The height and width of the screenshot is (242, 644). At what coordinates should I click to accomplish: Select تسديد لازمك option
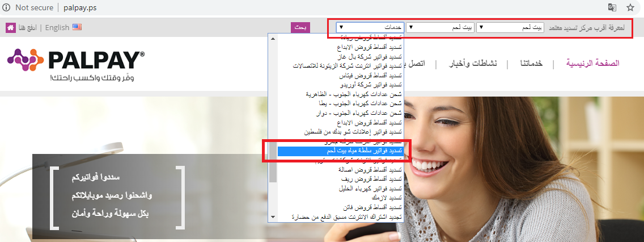pos(341,198)
